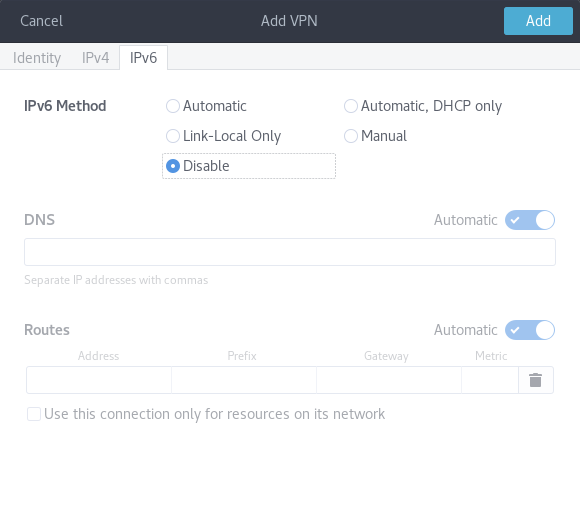
Task: Click the trash icon to delete the route
Action: pyautogui.click(x=536, y=380)
